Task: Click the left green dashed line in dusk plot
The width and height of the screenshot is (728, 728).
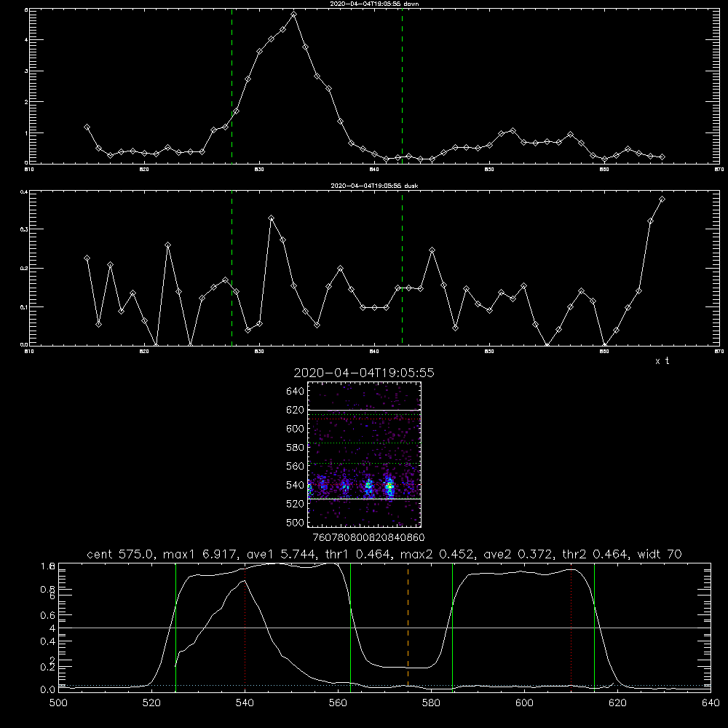Action: 232,268
